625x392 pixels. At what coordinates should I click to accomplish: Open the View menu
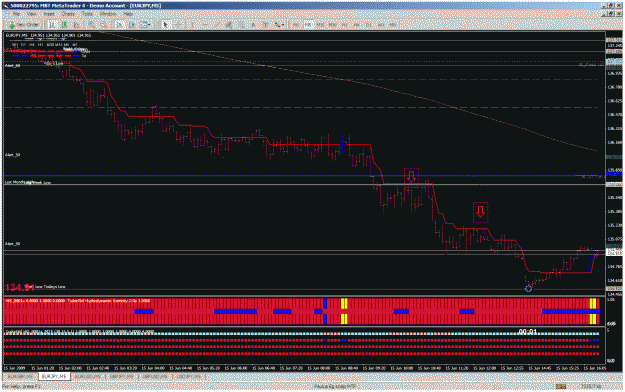click(x=31, y=14)
